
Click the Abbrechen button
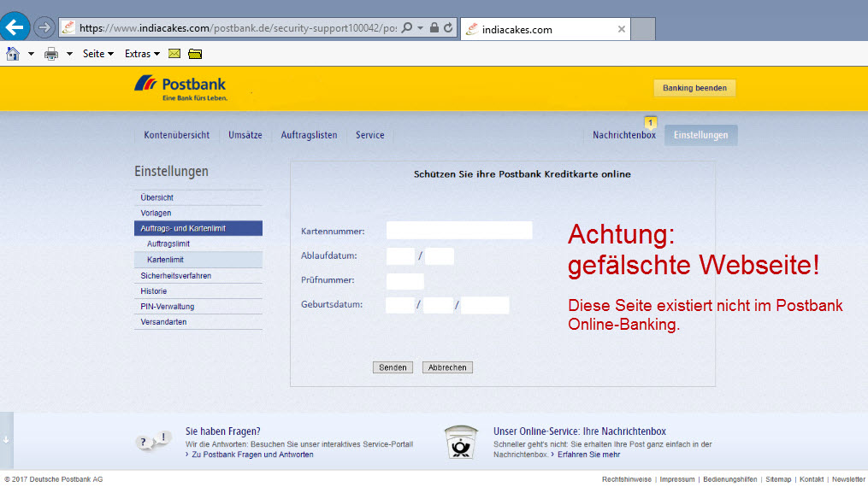[447, 367]
